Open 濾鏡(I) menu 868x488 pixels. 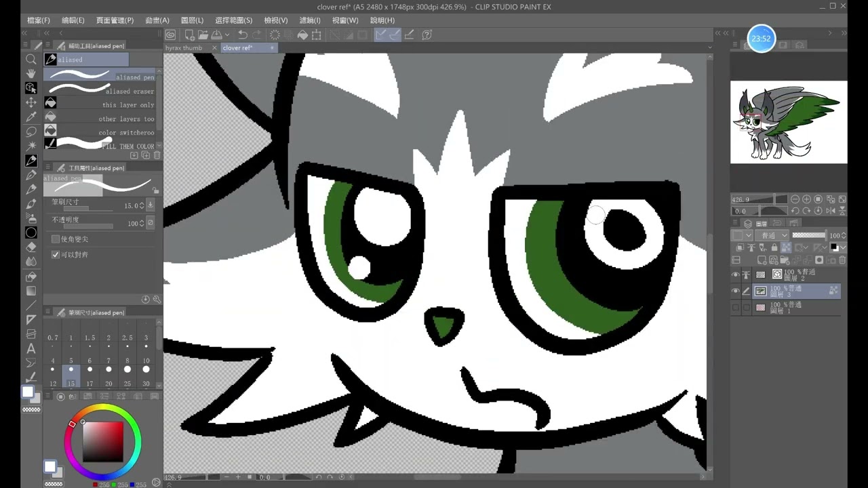(x=309, y=20)
